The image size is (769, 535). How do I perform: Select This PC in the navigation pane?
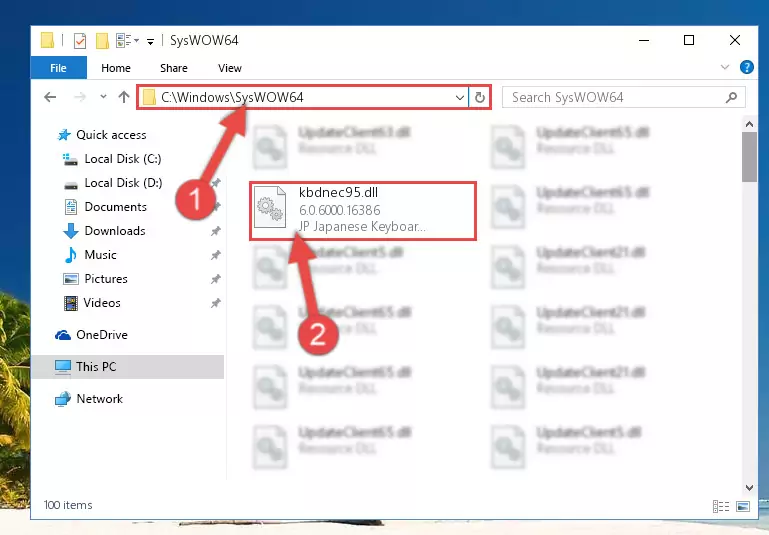(x=128, y=367)
